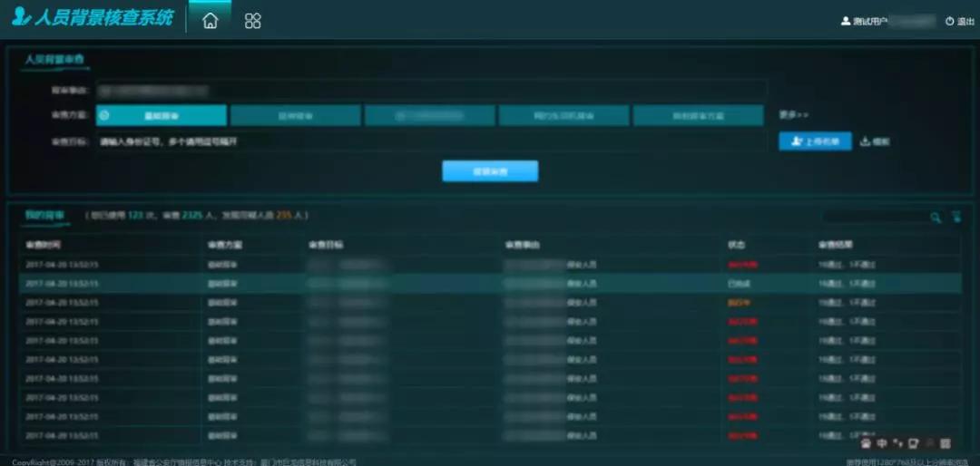Click the 人员背景核查系统 logo icon
Viewport: 980px width, 466px height.
point(21,17)
